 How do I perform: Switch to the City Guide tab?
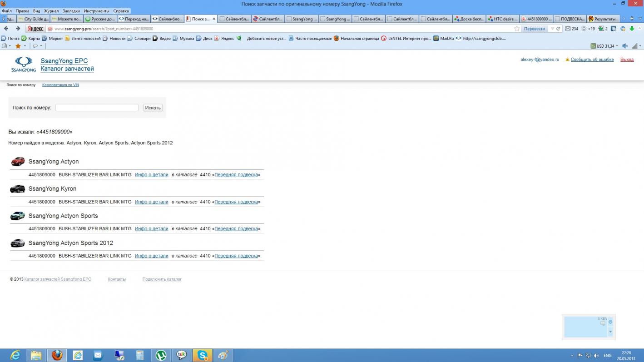coord(33,19)
